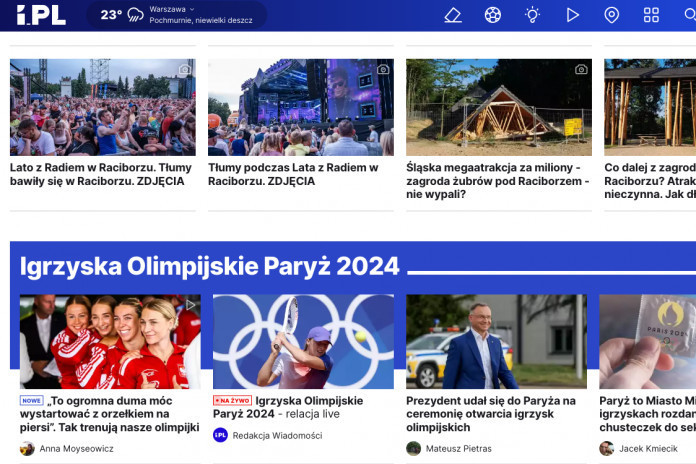The height and width of the screenshot is (464, 696).
Task: Click the i.PL site logo
Action: click(x=41, y=15)
